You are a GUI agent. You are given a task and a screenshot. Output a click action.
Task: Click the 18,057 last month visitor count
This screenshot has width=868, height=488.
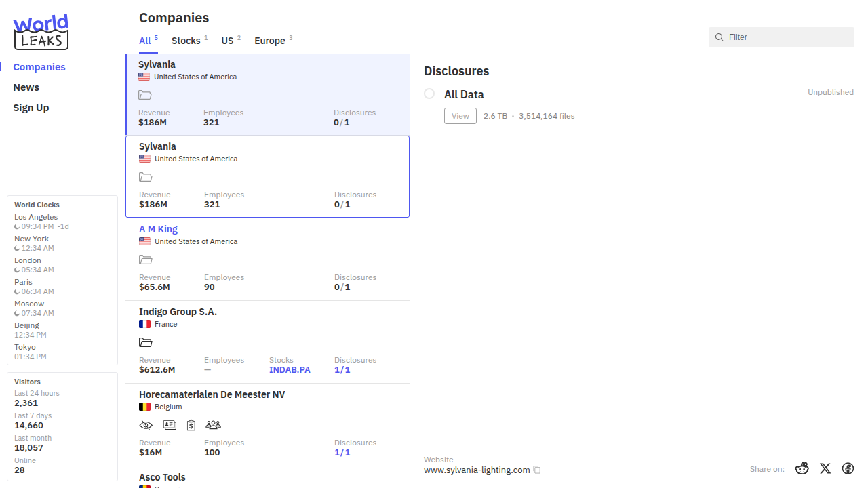(28, 448)
